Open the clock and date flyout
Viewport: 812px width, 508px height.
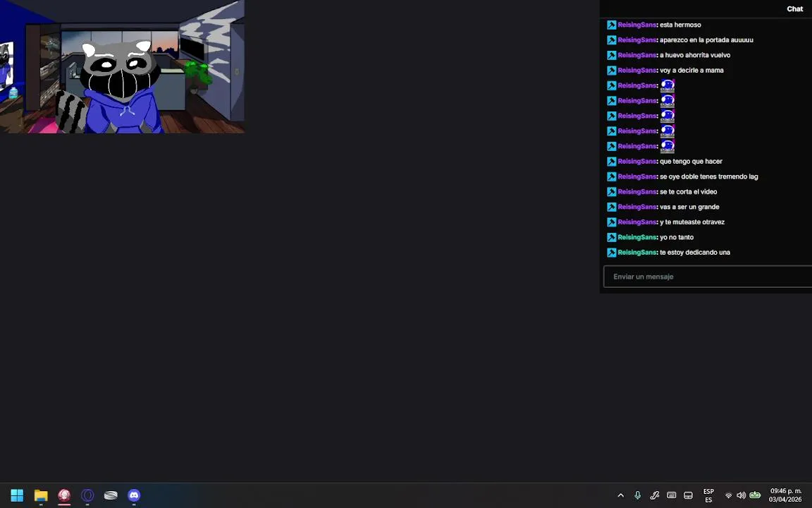click(x=785, y=495)
